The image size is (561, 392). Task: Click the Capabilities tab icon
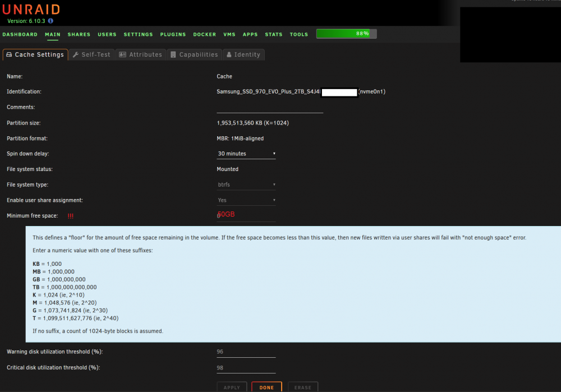coord(173,55)
